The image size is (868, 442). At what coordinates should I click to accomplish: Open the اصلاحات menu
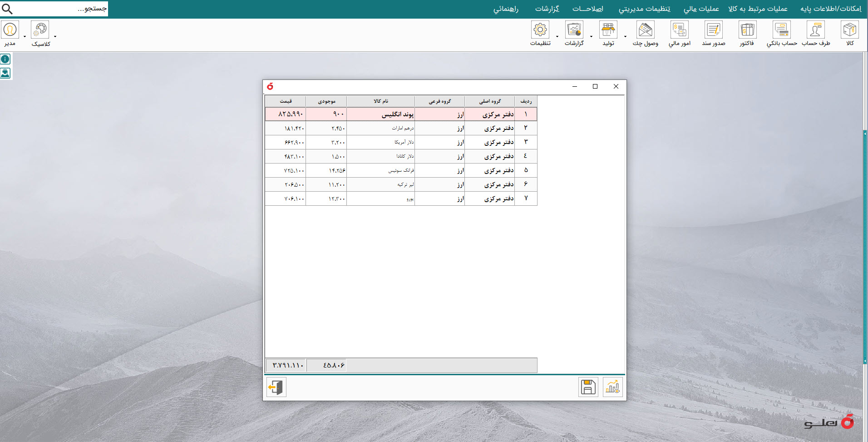pos(587,9)
